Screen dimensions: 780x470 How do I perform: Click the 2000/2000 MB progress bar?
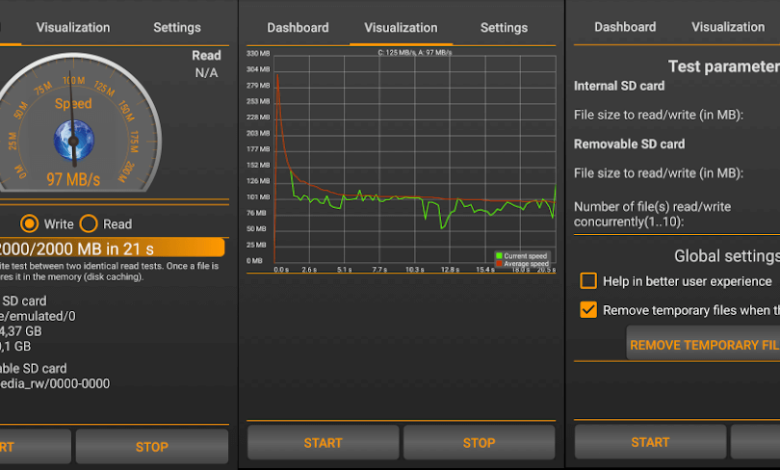(112, 248)
